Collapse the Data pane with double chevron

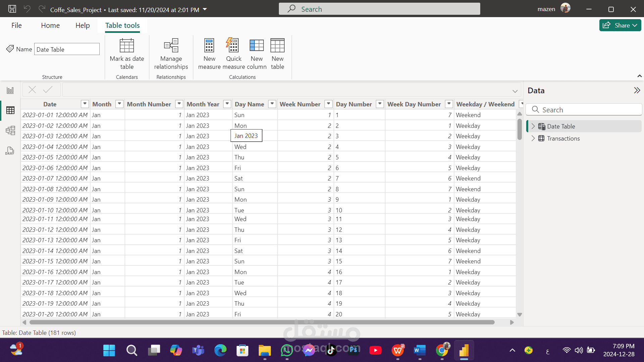pyautogui.click(x=637, y=90)
